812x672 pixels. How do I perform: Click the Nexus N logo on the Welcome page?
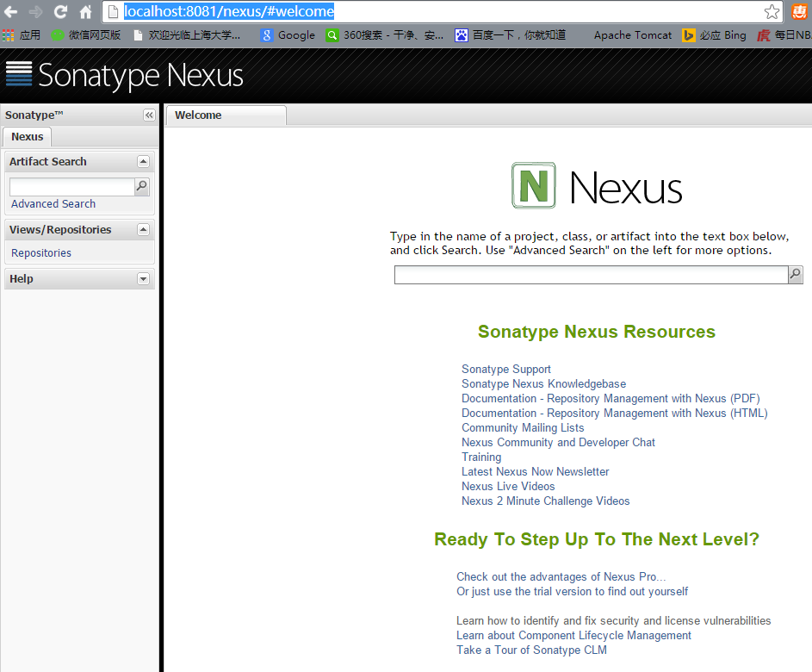[533, 185]
